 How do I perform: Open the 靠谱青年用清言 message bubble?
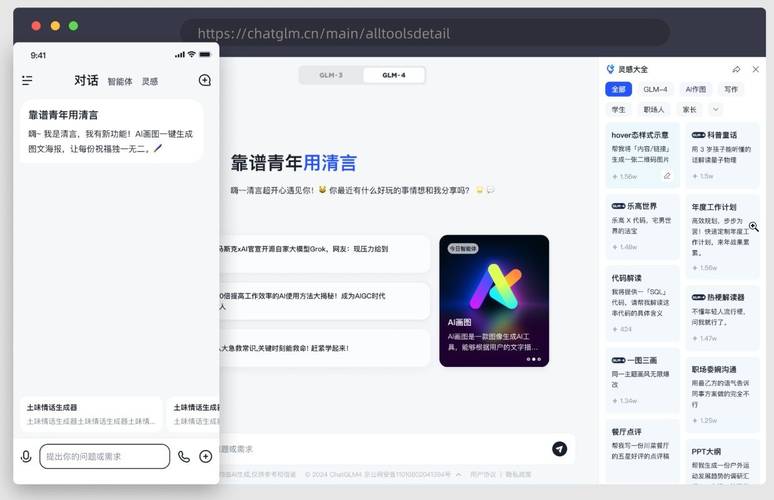click(112, 132)
